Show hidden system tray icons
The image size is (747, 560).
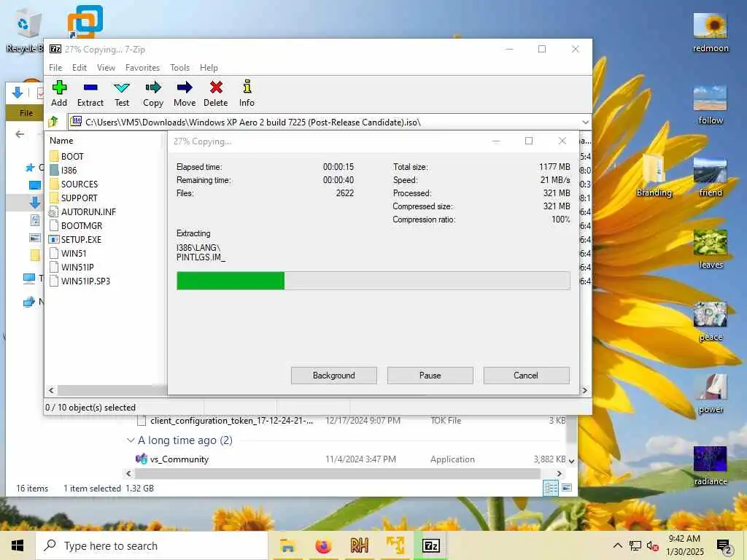tap(617, 545)
